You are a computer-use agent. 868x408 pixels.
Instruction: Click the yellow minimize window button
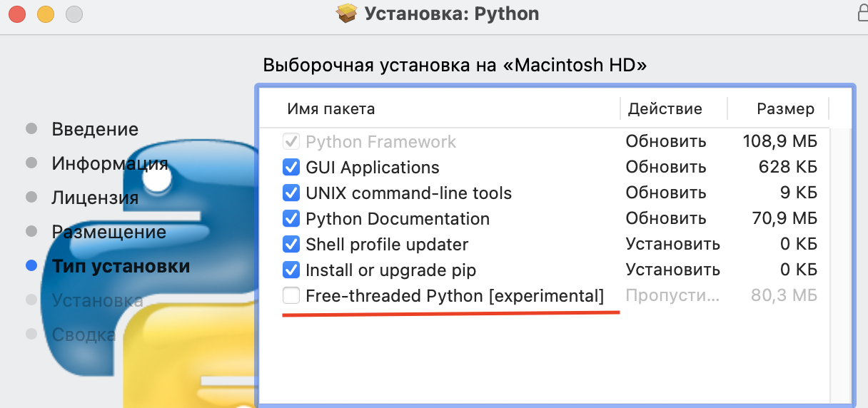click(x=46, y=14)
